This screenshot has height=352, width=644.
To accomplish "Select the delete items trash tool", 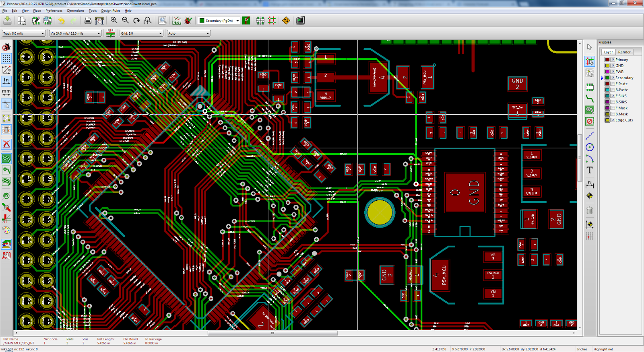I will 590,210.
